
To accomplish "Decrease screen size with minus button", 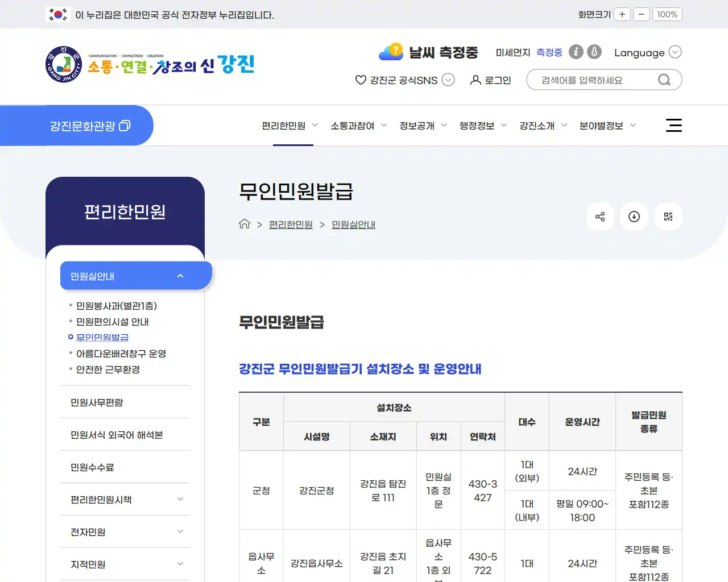I will (x=641, y=14).
